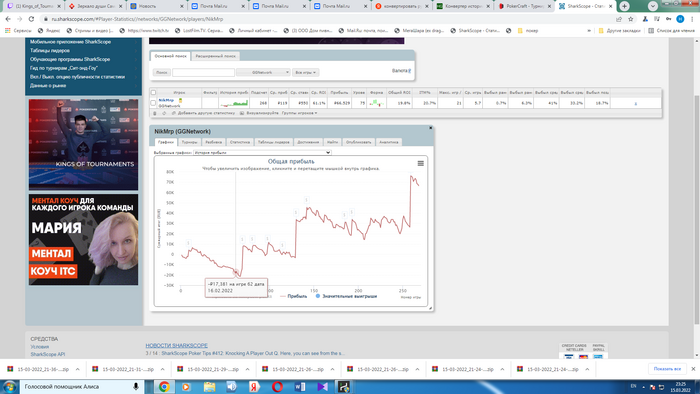
Task: Click the Alice voice assistant microphone icon
Action: pyautogui.click(x=136, y=387)
